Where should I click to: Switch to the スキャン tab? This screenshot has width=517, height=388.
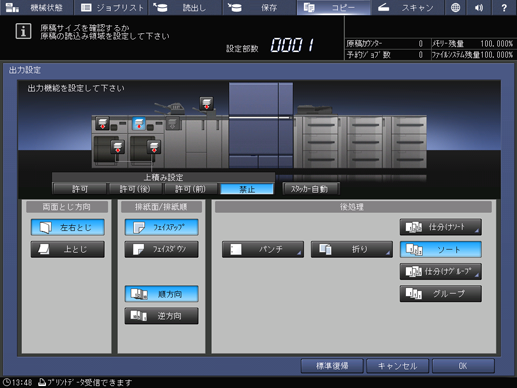pyautogui.click(x=407, y=7)
